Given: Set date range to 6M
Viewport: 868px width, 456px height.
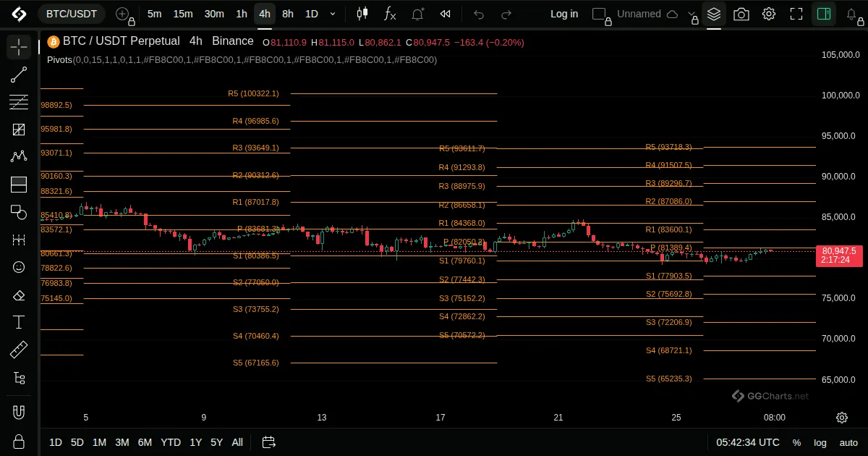Looking at the screenshot, I should pos(145,442).
